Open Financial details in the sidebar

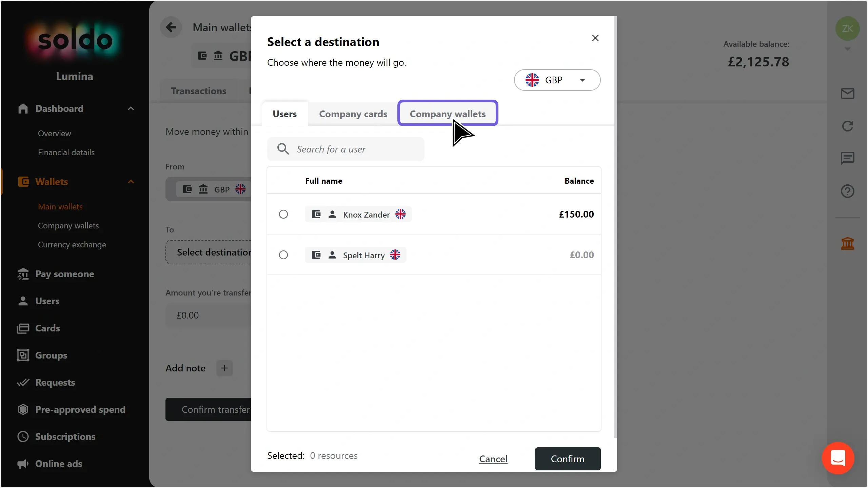[66, 152]
